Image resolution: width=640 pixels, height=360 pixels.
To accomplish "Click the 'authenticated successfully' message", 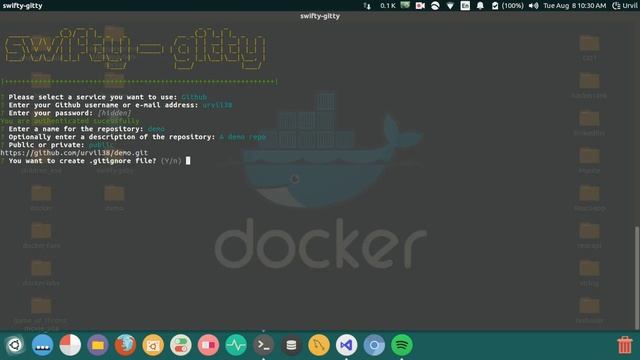I will pyautogui.click(x=71, y=121).
